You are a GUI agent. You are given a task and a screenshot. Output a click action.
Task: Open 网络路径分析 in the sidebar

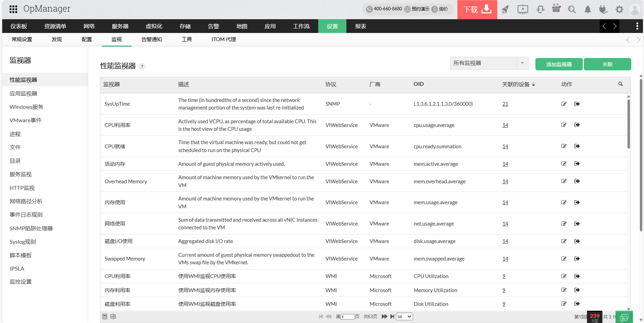(26, 201)
